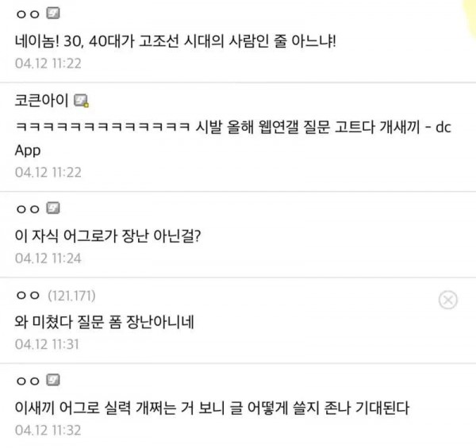Click the ㅇㅇ nickname with IP 121.171
Viewport: 476px width, 448px height.
coord(28,296)
